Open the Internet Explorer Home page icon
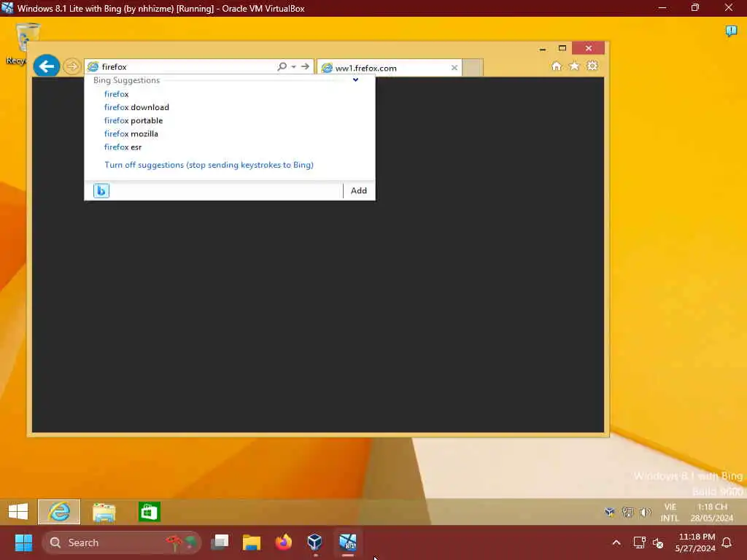Screen dimensions: 747x560 click(557, 66)
